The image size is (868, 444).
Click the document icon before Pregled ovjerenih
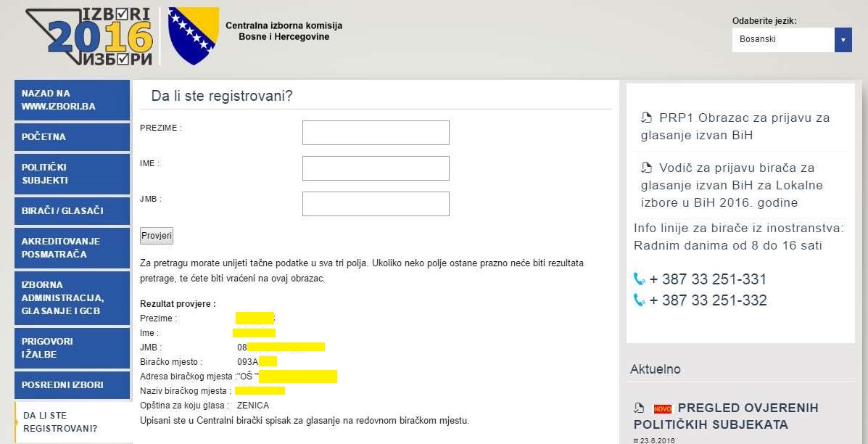pyautogui.click(x=639, y=408)
